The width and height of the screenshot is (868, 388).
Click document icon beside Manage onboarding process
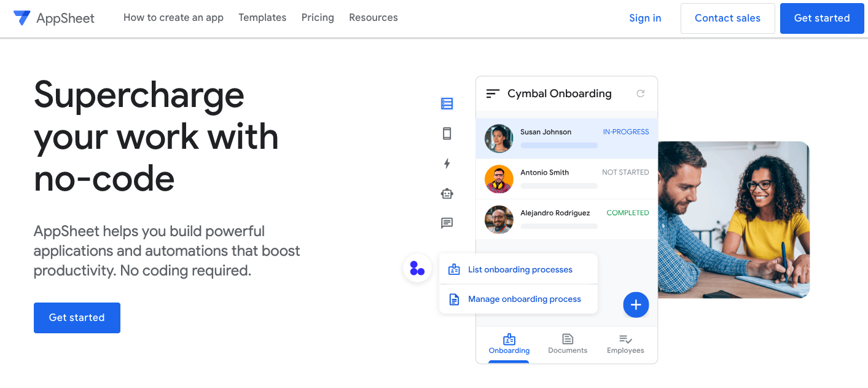pos(455,299)
